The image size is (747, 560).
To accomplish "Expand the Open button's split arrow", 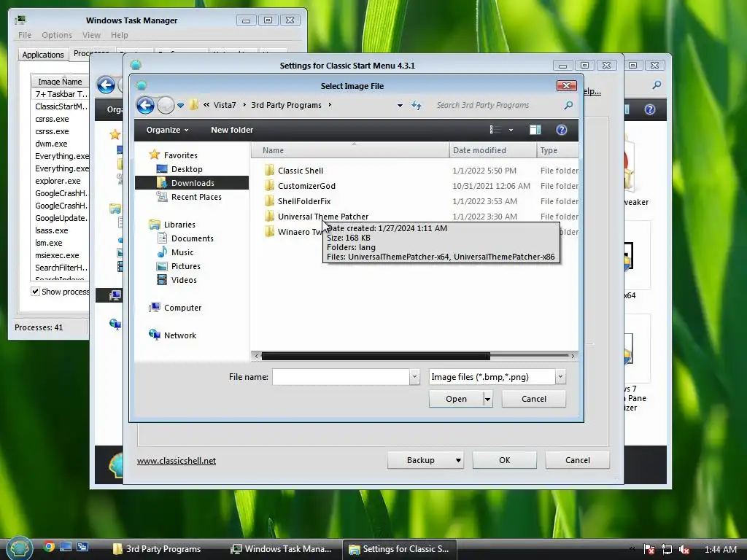I will (487, 399).
